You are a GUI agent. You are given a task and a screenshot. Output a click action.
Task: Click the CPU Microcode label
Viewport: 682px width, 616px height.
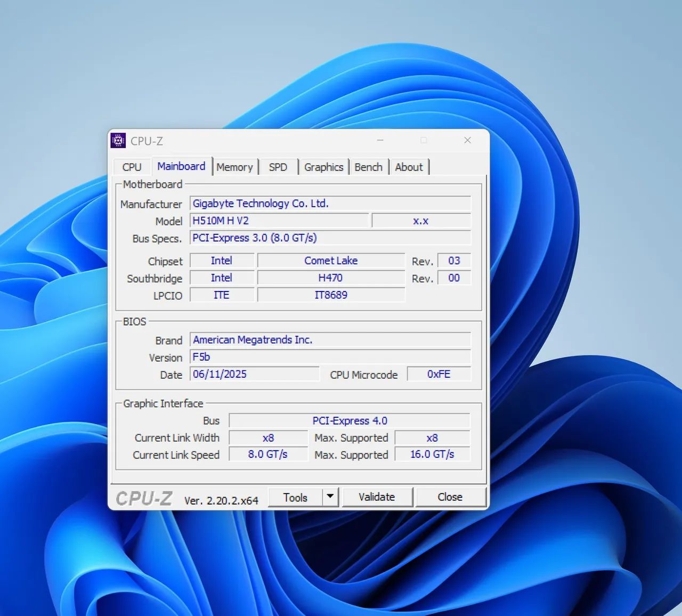pos(364,375)
